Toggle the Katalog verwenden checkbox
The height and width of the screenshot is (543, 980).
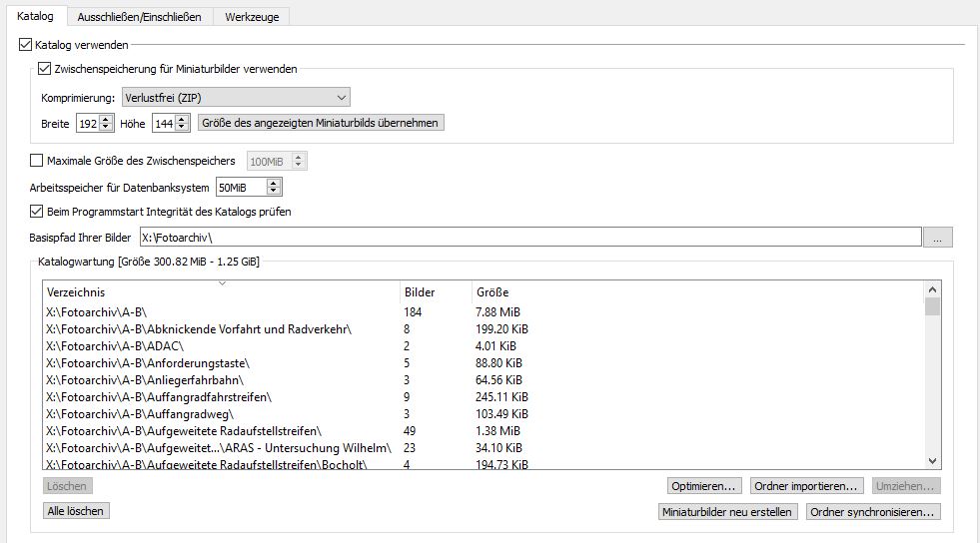click(x=26, y=45)
